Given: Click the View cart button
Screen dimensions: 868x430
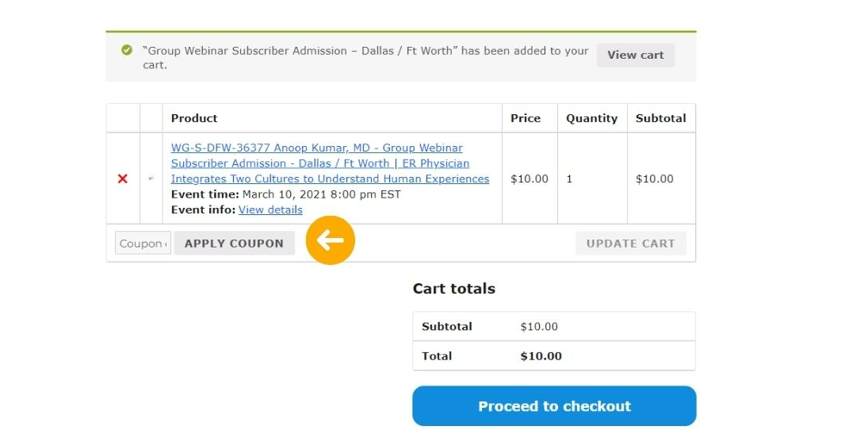Looking at the screenshot, I should coord(636,55).
